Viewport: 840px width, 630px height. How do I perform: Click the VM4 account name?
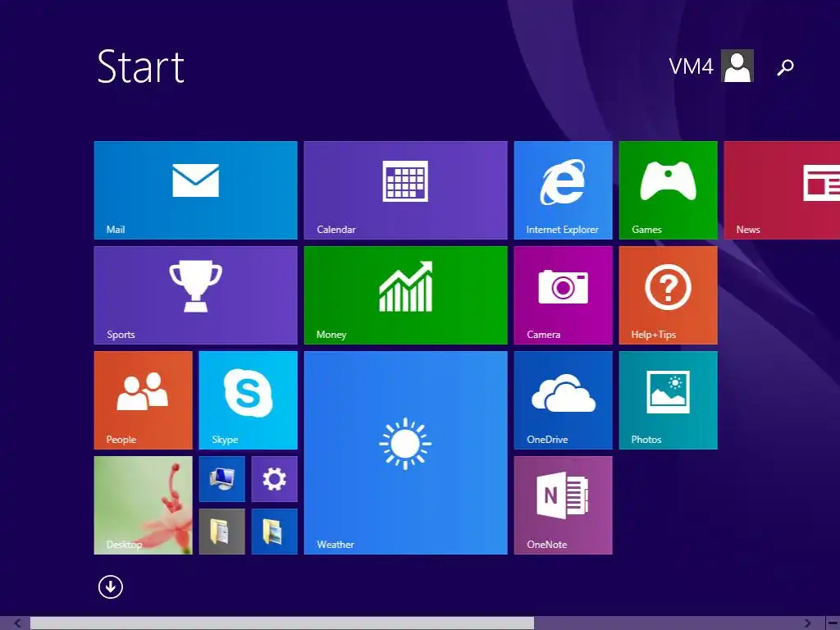coord(691,66)
